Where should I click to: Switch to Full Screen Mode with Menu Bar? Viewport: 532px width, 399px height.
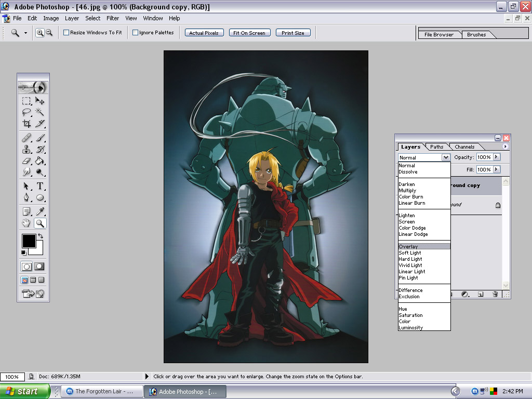tap(33, 280)
